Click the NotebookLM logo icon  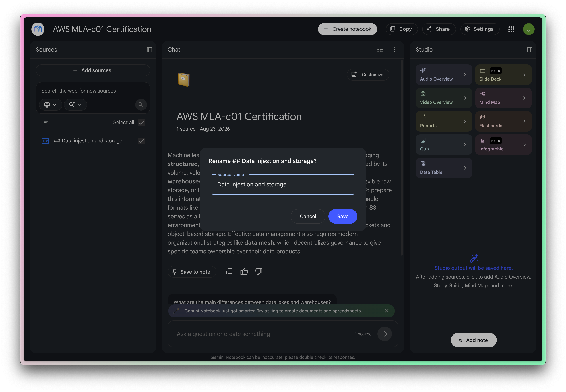click(38, 29)
